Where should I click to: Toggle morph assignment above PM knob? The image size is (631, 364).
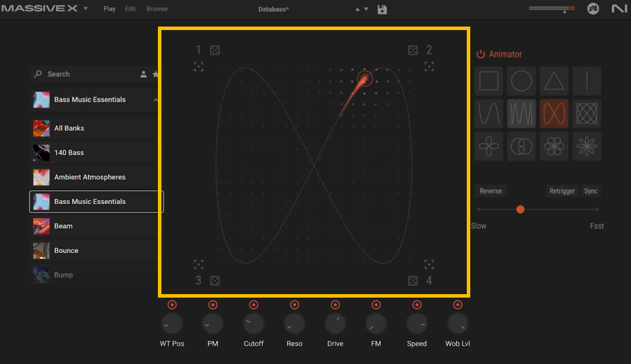click(x=213, y=305)
